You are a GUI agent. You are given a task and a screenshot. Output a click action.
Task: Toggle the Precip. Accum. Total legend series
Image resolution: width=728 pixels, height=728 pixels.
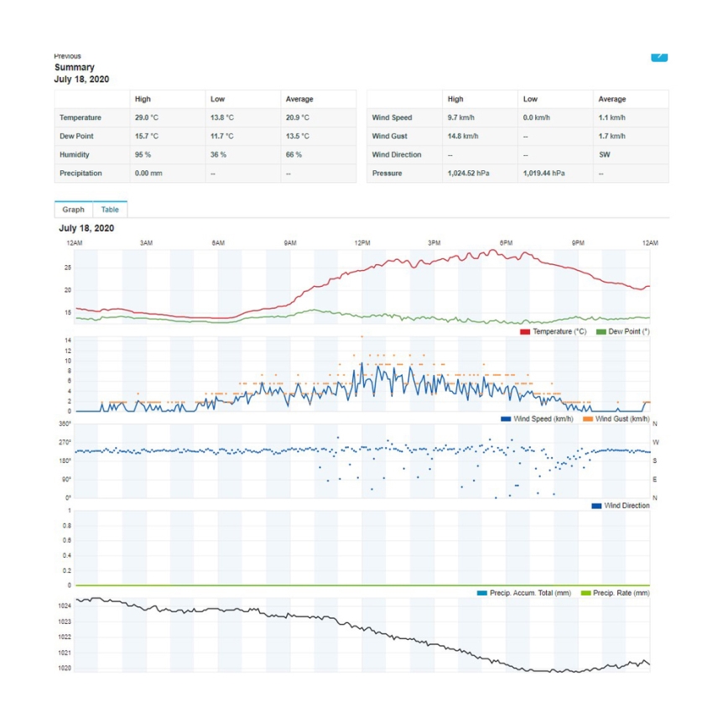482,593
